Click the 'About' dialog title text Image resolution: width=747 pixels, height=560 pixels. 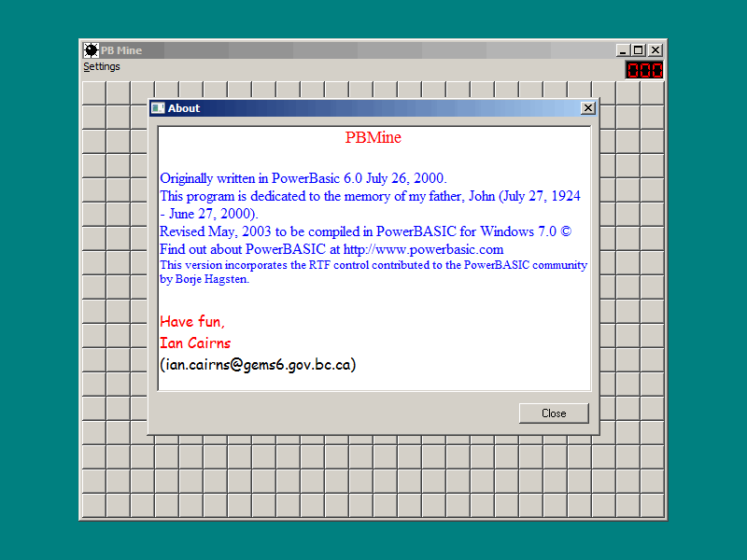point(183,108)
